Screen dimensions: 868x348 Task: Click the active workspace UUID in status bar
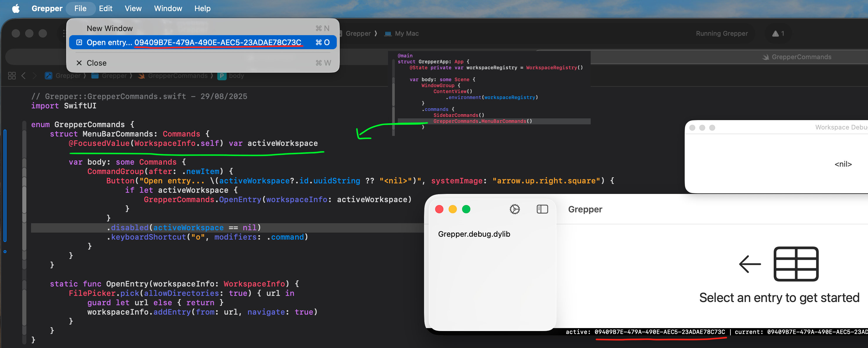tap(659, 332)
